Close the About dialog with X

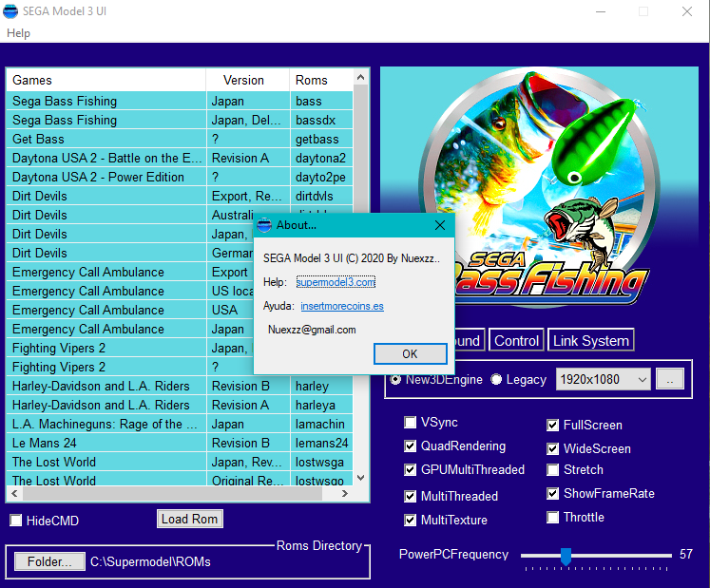pyautogui.click(x=440, y=225)
